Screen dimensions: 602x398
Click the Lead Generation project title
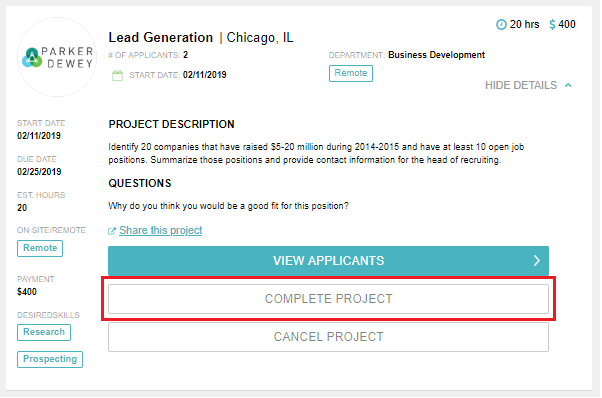click(x=160, y=38)
